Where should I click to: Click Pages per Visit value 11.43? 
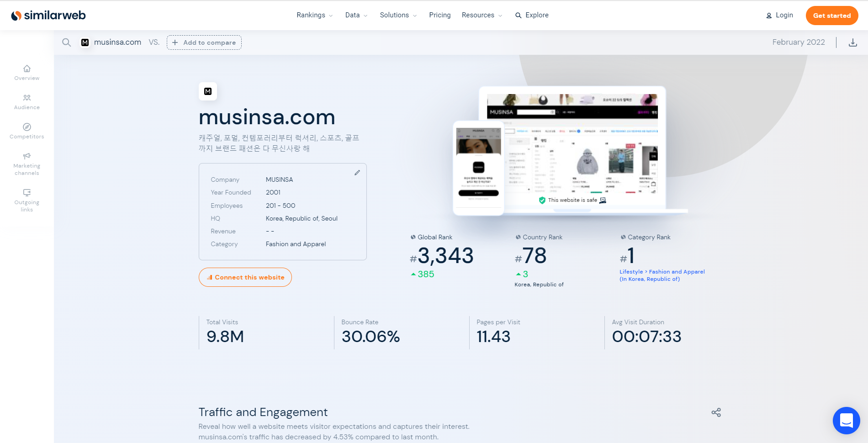pos(493,337)
